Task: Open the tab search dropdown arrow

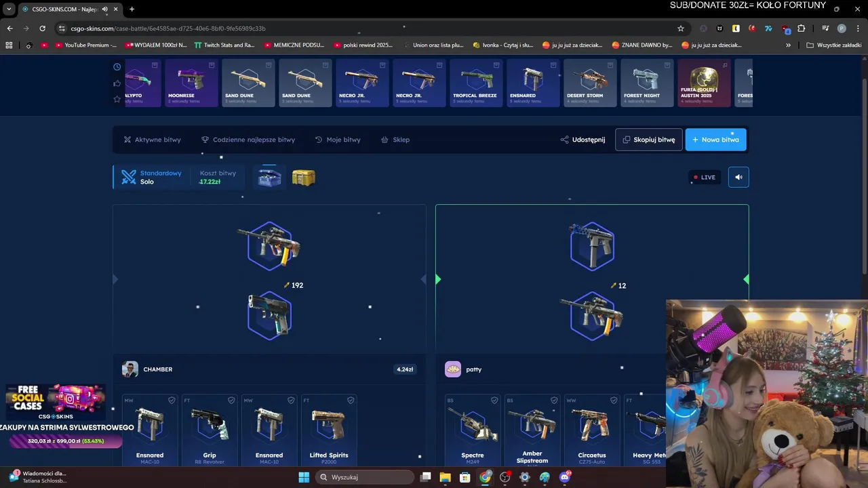Action: [x=9, y=9]
